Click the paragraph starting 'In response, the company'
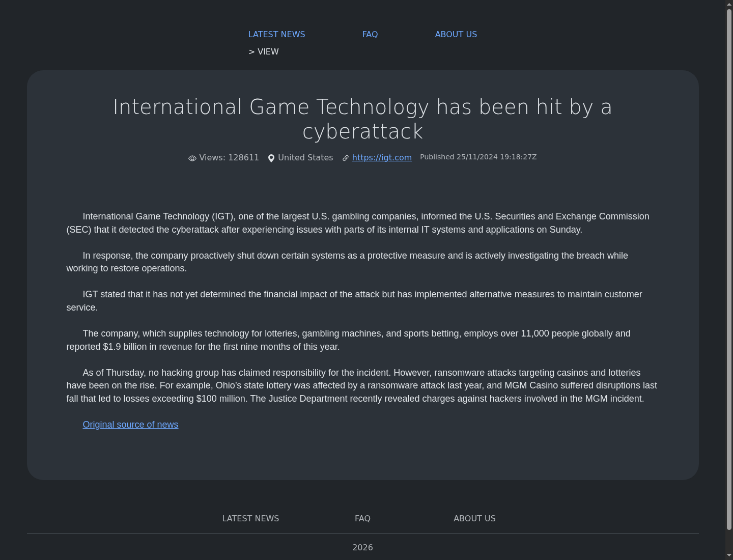Viewport: 733px width, 560px height. pos(362,262)
